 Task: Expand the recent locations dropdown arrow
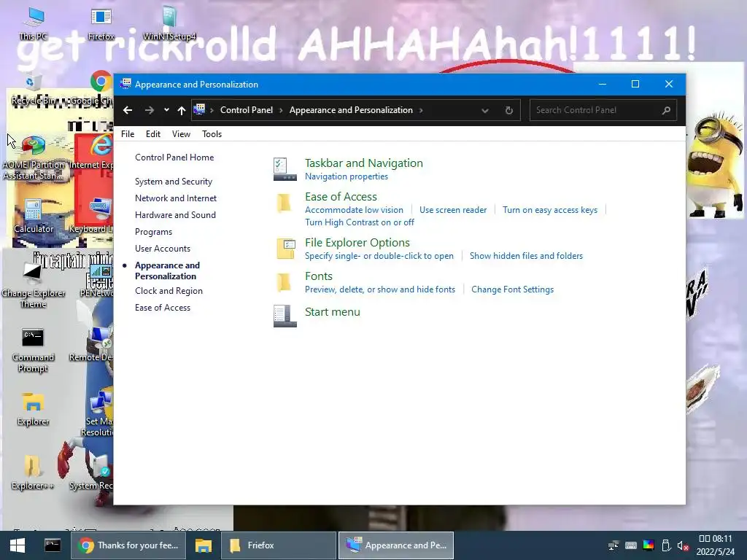point(166,110)
